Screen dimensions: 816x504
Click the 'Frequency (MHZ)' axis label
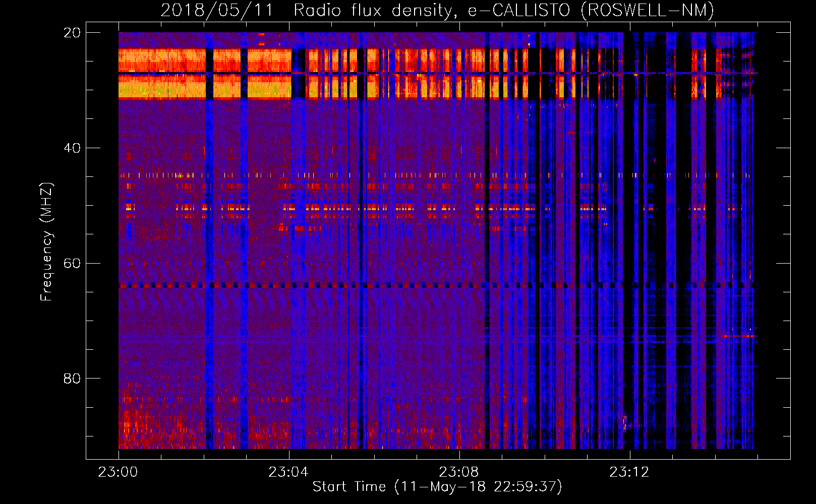(46, 241)
